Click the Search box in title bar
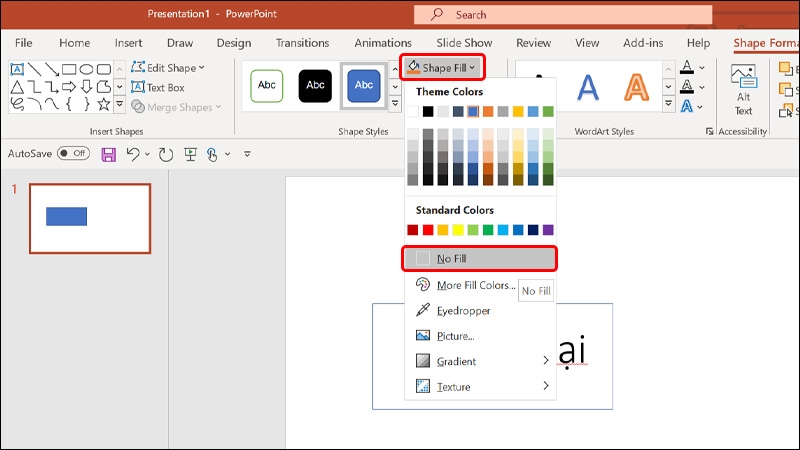This screenshot has height=450, width=800. coord(563,15)
